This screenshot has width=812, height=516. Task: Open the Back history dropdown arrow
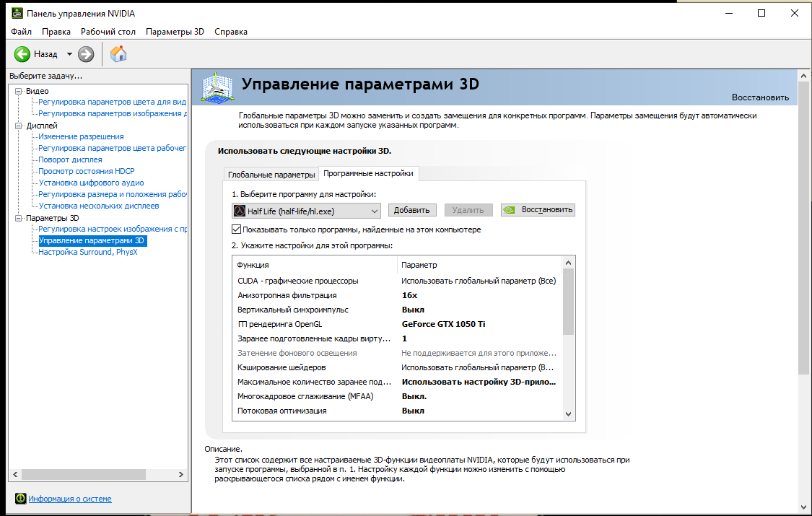click(x=69, y=54)
